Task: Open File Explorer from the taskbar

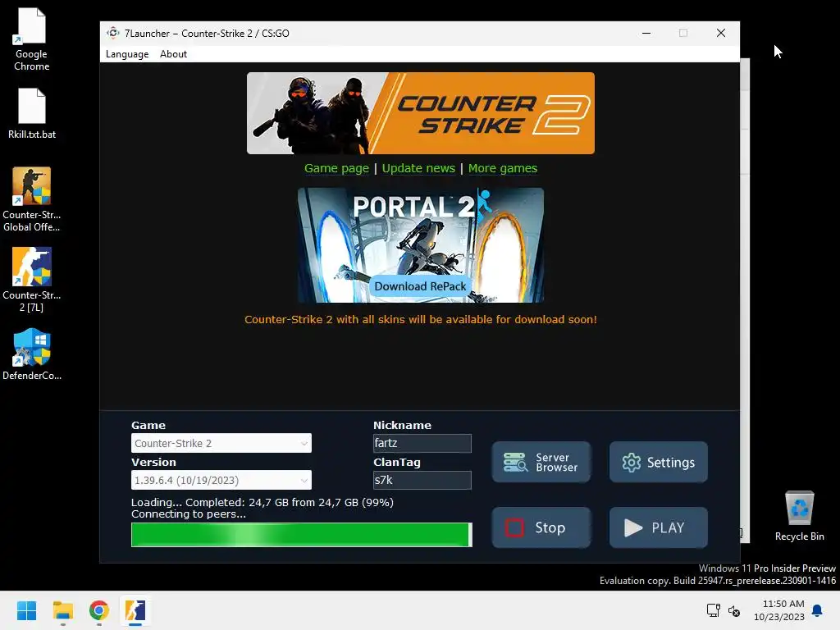Action: (x=62, y=610)
